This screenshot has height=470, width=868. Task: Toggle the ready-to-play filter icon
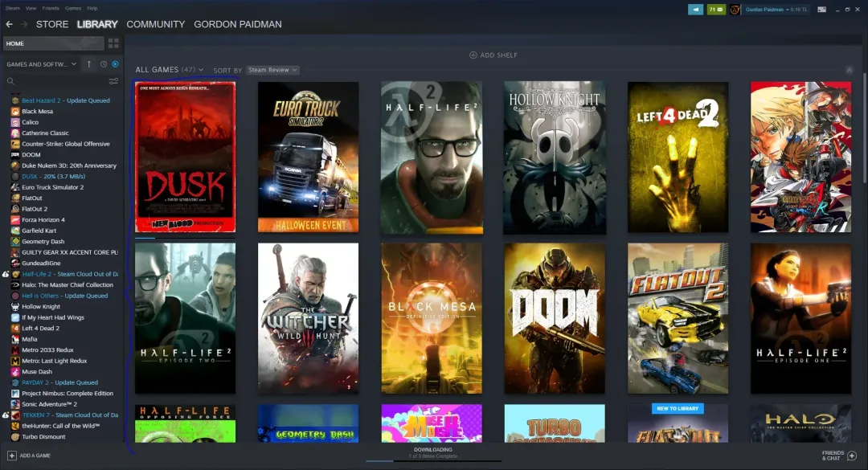pyautogui.click(x=115, y=64)
